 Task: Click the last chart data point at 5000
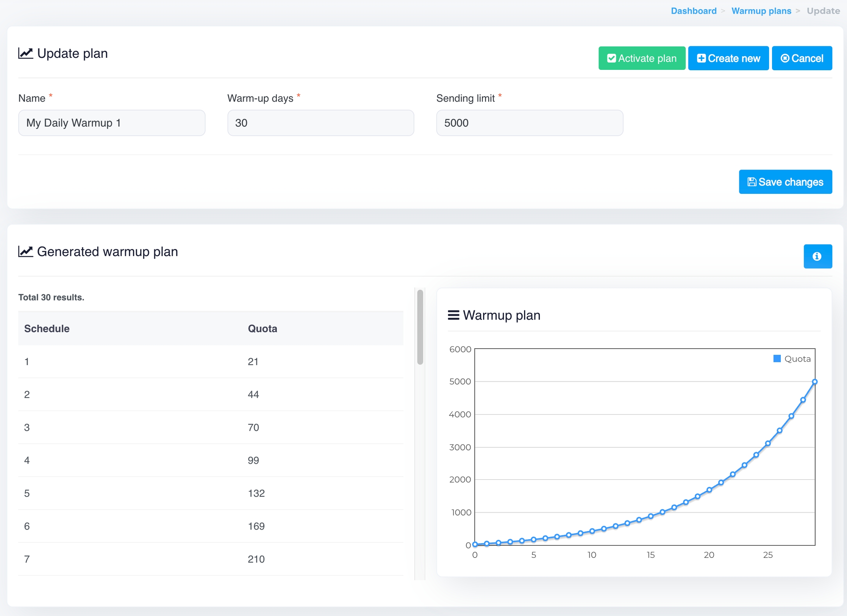click(x=815, y=382)
